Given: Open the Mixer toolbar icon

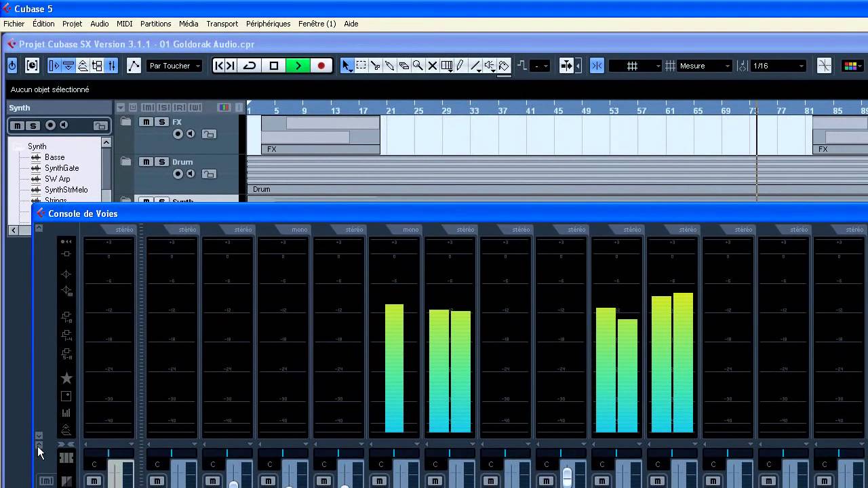Looking at the screenshot, I should tap(112, 66).
